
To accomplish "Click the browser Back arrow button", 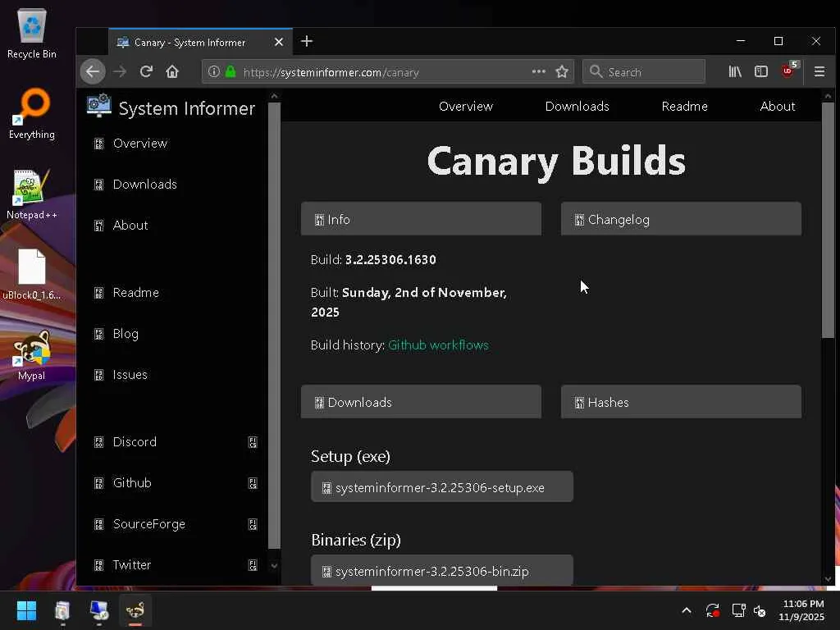I will 93,71.
